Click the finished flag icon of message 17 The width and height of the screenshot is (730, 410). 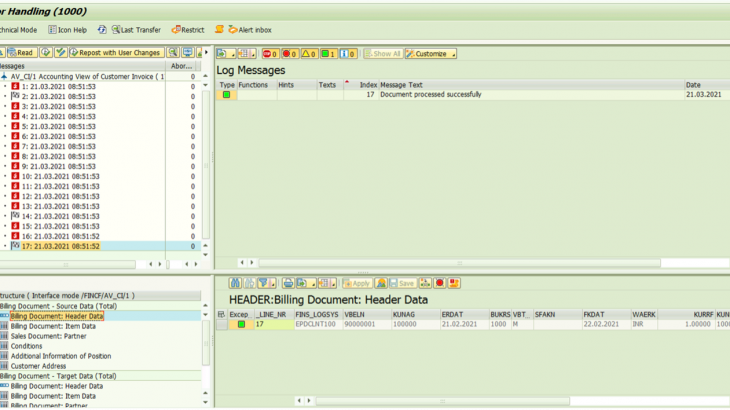coord(15,246)
